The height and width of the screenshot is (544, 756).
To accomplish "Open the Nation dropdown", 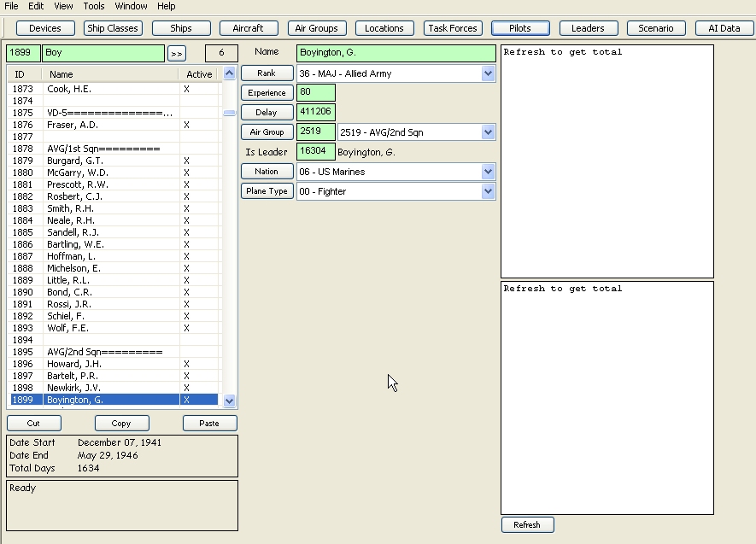I will [488, 171].
